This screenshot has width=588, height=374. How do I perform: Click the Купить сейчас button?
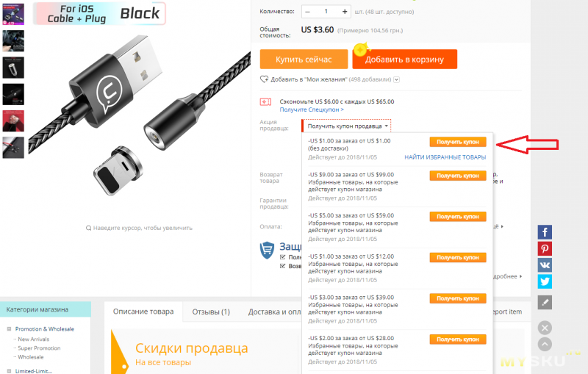coord(304,60)
